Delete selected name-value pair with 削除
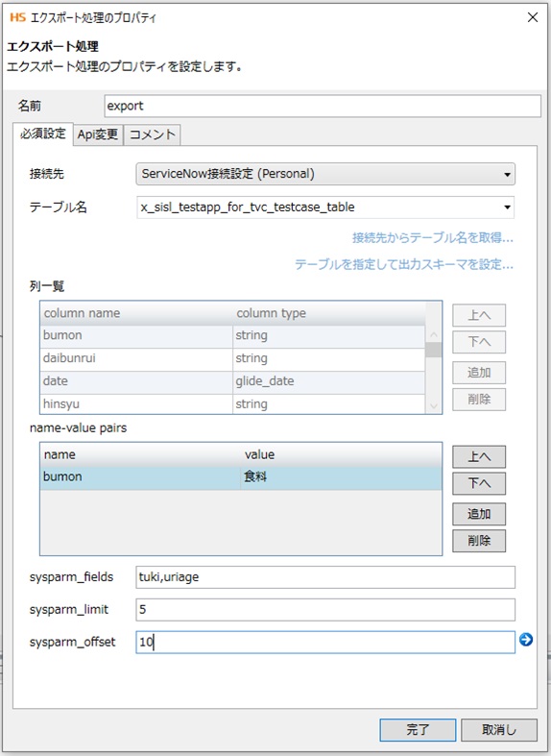This screenshot has width=551, height=756. (479, 541)
